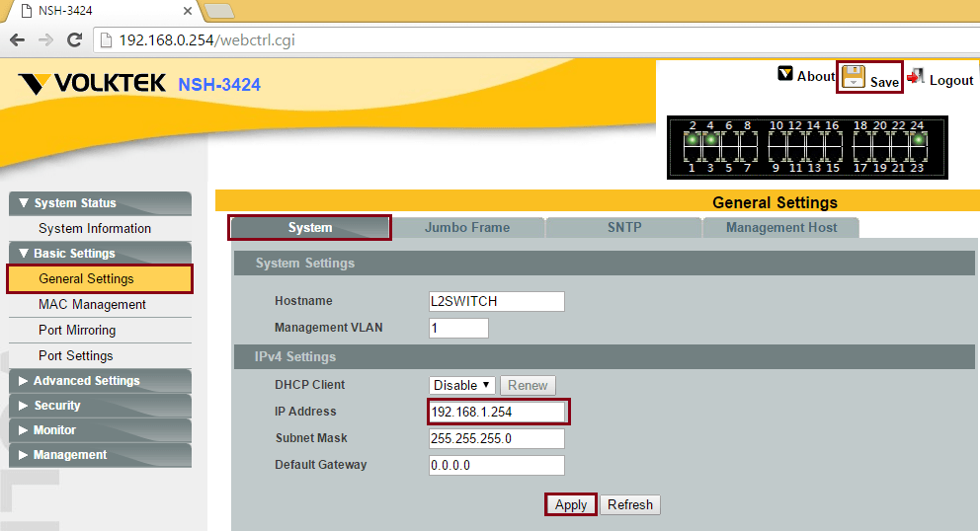
Task: Click the NSH-3424 model title text
Action: point(219,85)
